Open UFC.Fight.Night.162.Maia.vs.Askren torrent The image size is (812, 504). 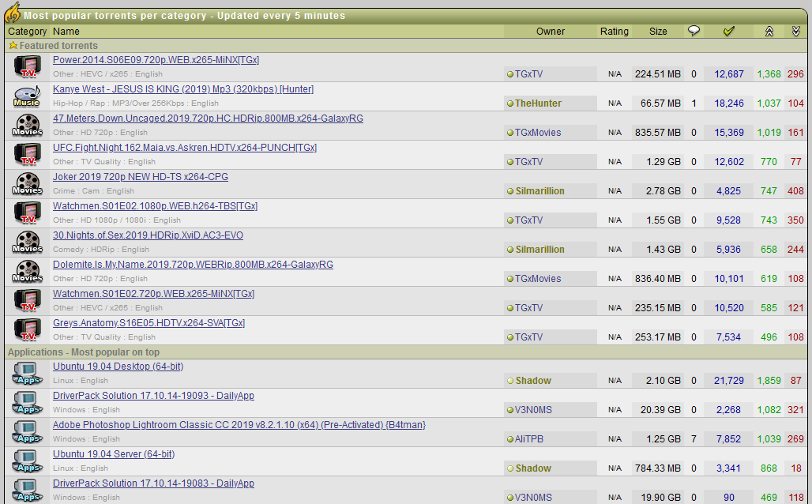tap(185, 148)
